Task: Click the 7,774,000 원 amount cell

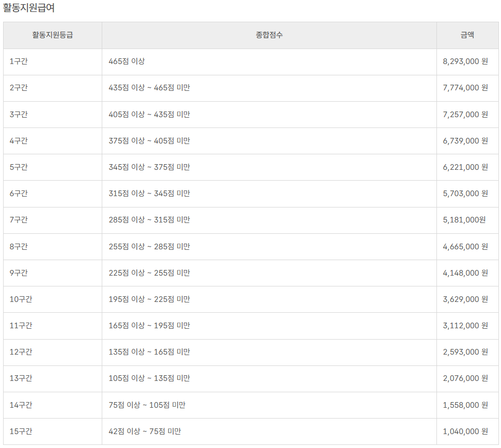Action: click(465, 88)
